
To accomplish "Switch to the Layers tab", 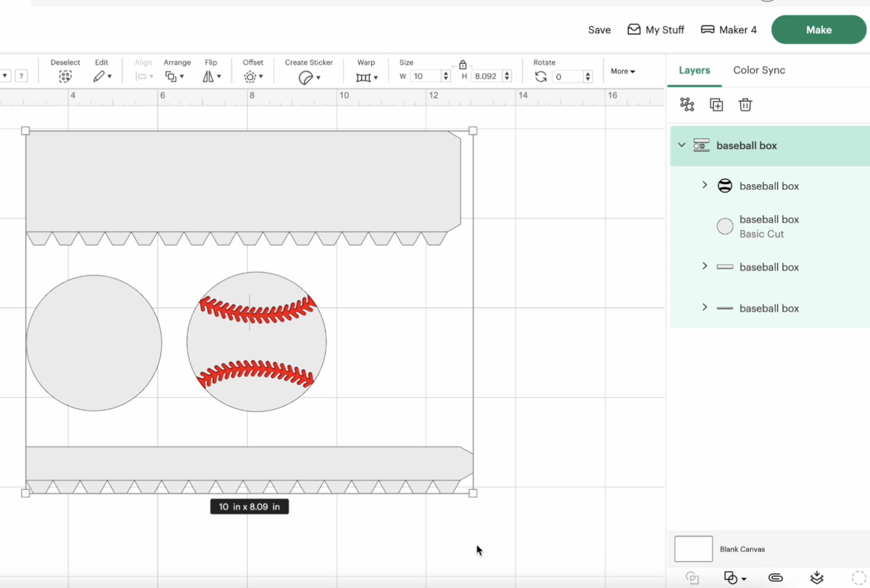I will [694, 70].
